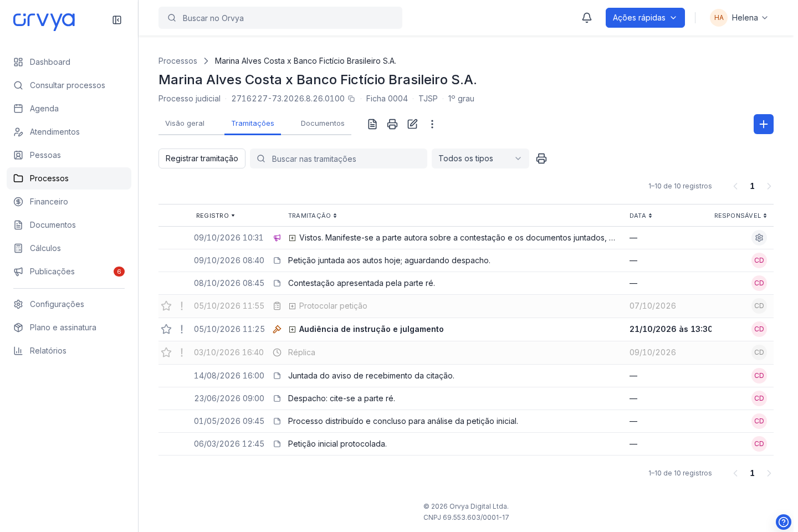Screen dimensions: 798x532
Task: Star the Protocolar petição entry
Action: tap(166, 306)
